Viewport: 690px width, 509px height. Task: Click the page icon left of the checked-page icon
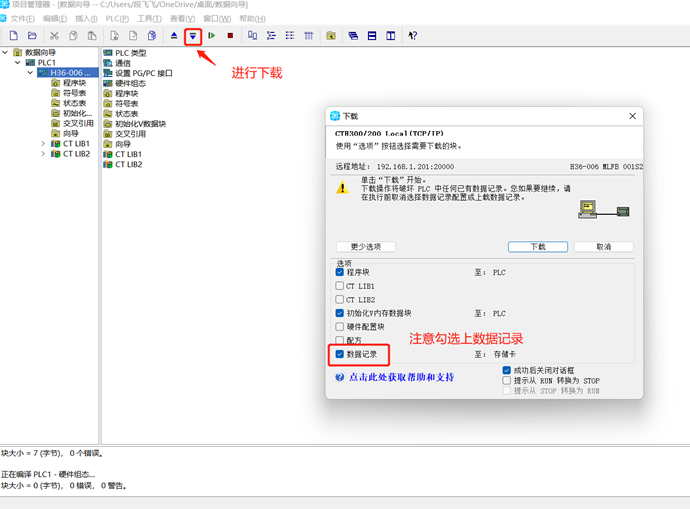(x=114, y=36)
